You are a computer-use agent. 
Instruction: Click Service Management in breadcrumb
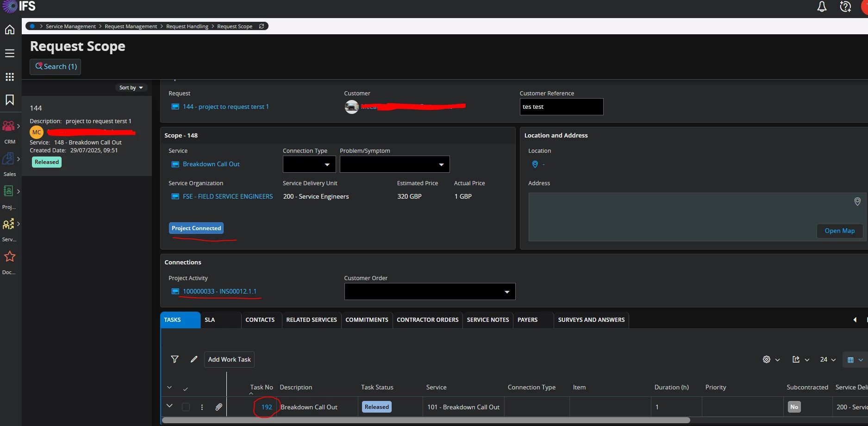click(71, 26)
